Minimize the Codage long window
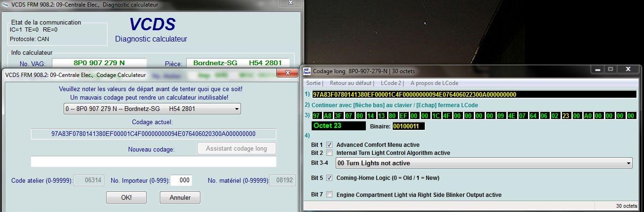This screenshot has height=212, width=644. tap(598, 69)
